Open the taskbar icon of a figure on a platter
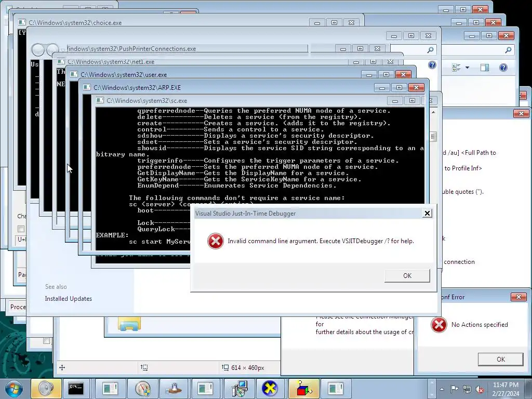This screenshot has width=532, height=399. (174, 389)
